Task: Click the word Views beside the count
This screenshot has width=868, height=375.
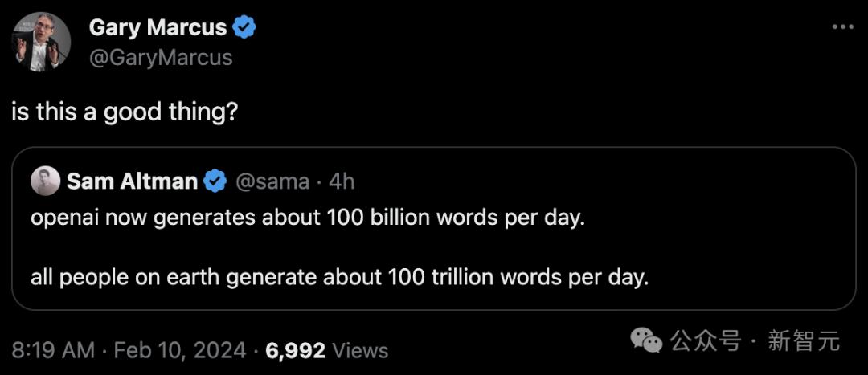Action: pos(360,350)
